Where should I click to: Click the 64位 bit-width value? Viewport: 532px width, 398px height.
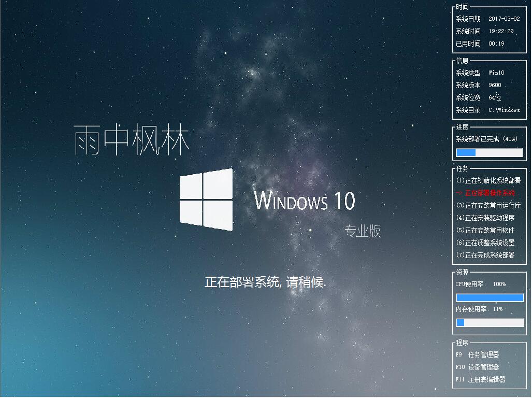[x=495, y=97]
